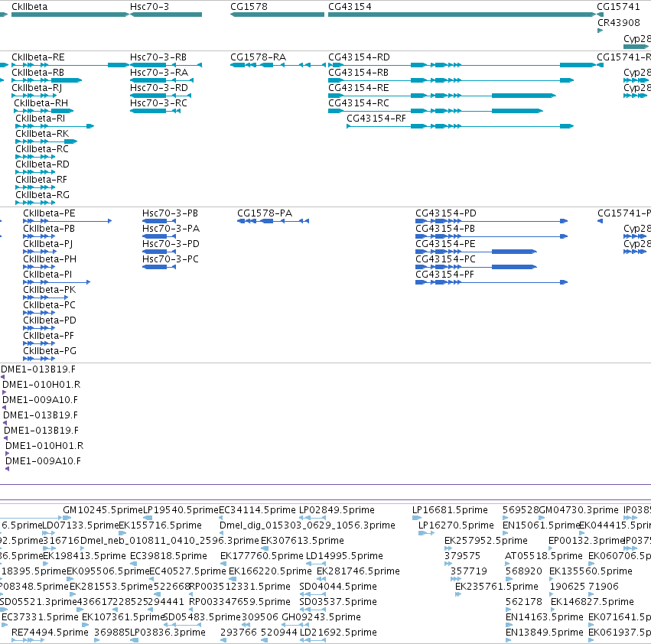Select EST label GH09243.5prime
The width and height of the screenshot is (651, 644).
321,617
